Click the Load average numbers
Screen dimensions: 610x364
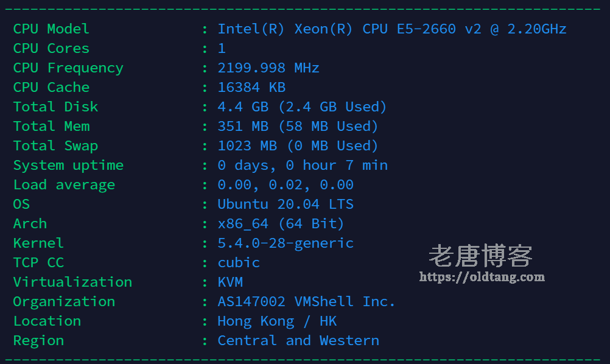point(286,184)
